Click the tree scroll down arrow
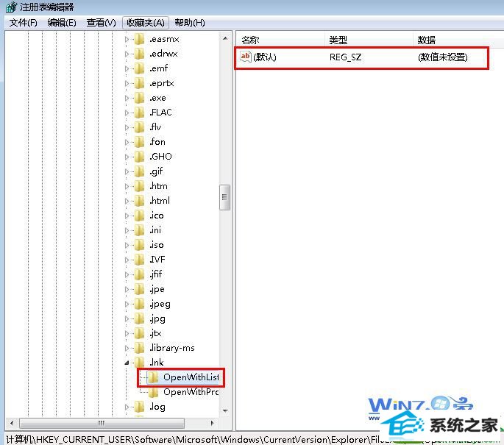 point(225,410)
